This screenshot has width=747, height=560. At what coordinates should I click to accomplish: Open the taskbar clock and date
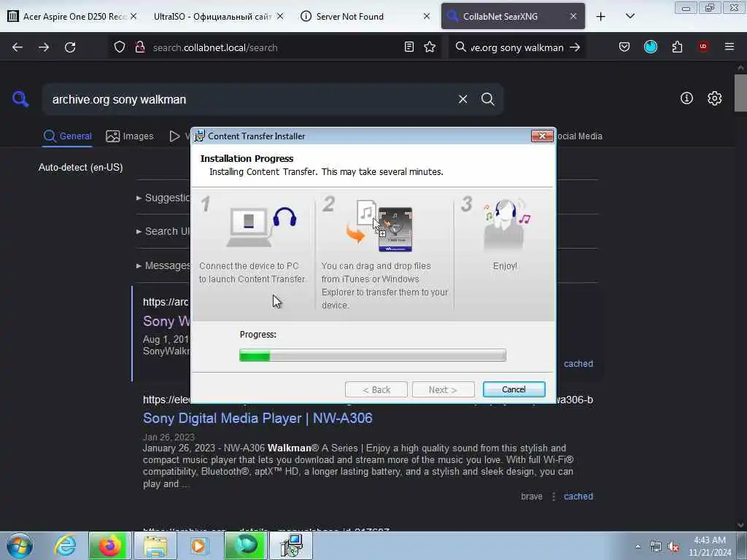(709, 546)
